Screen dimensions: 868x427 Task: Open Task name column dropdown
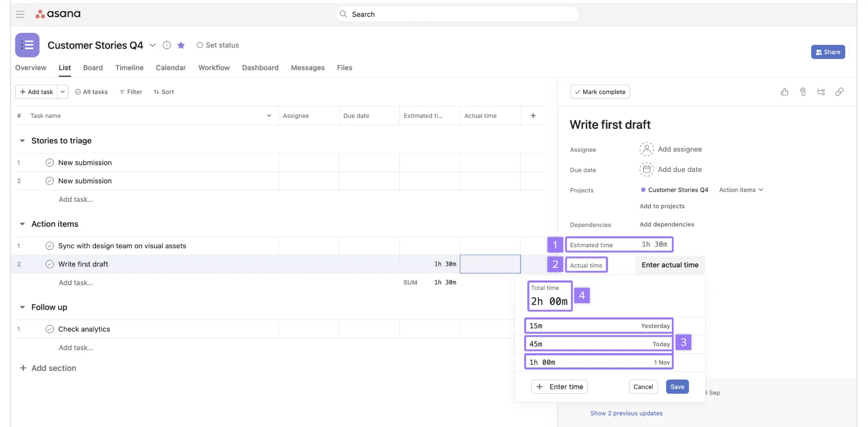pyautogui.click(x=269, y=115)
